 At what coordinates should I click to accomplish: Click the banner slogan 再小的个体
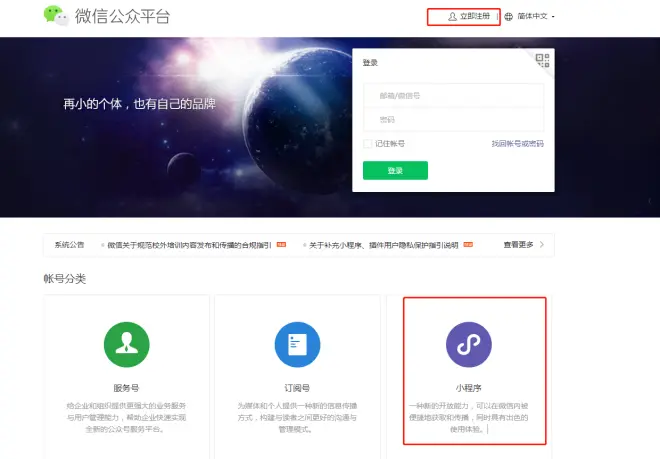coord(140,104)
